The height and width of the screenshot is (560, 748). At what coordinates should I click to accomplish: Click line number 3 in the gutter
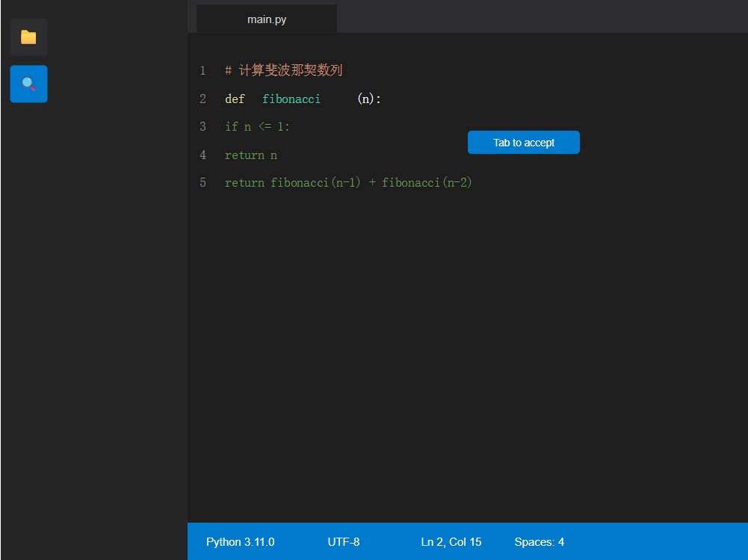pyautogui.click(x=203, y=127)
